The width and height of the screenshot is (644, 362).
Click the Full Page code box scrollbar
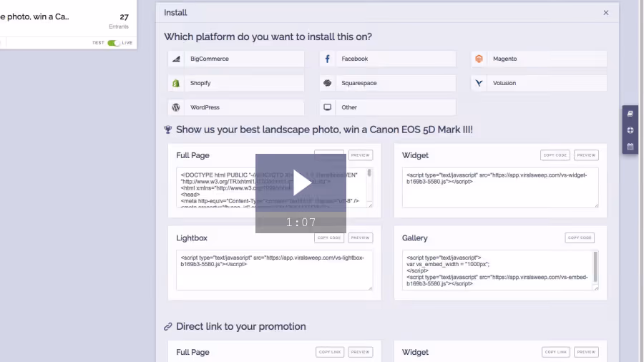[x=370, y=173]
